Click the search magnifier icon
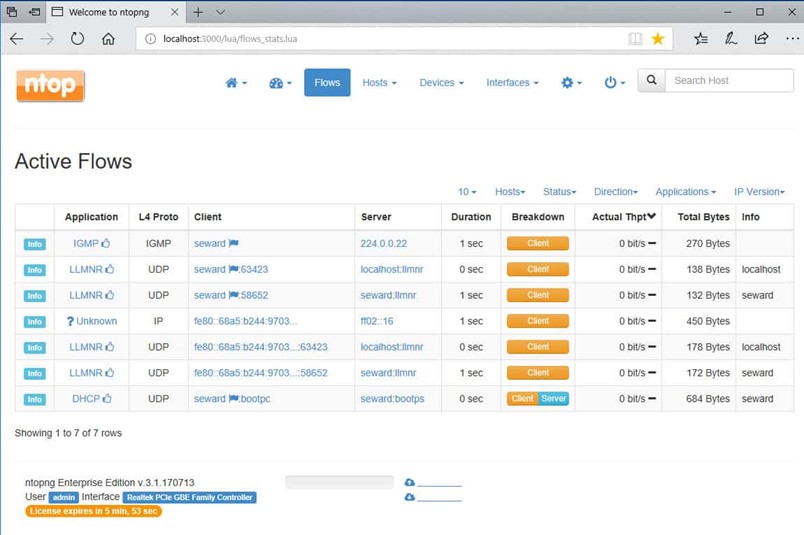Screen dimensions: 804x535 click(x=652, y=81)
